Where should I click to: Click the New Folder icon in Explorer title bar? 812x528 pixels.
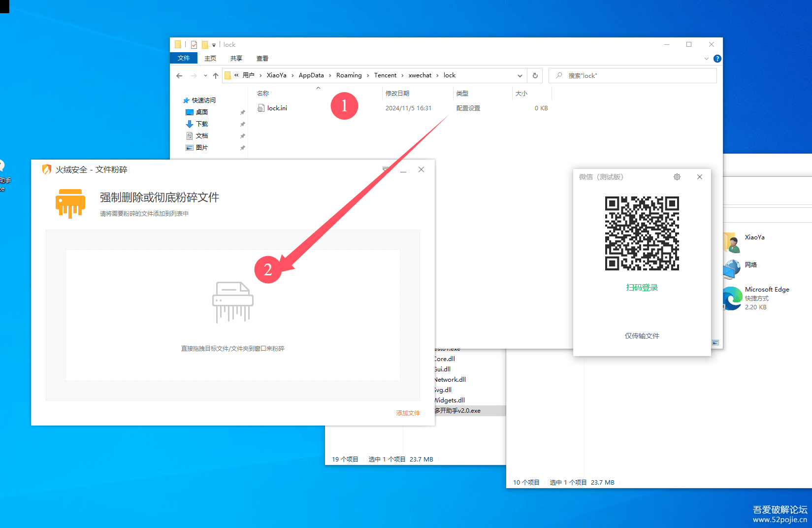click(205, 45)
